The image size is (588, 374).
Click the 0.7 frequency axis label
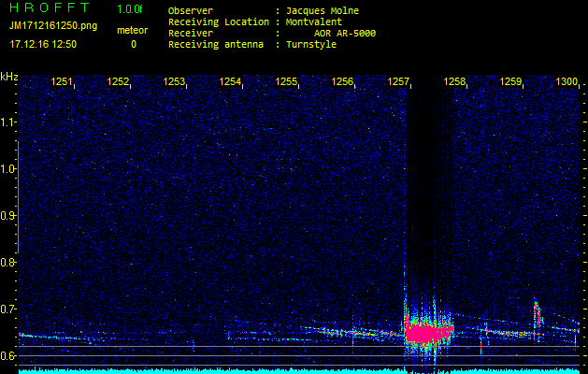(x=8, y=309)
